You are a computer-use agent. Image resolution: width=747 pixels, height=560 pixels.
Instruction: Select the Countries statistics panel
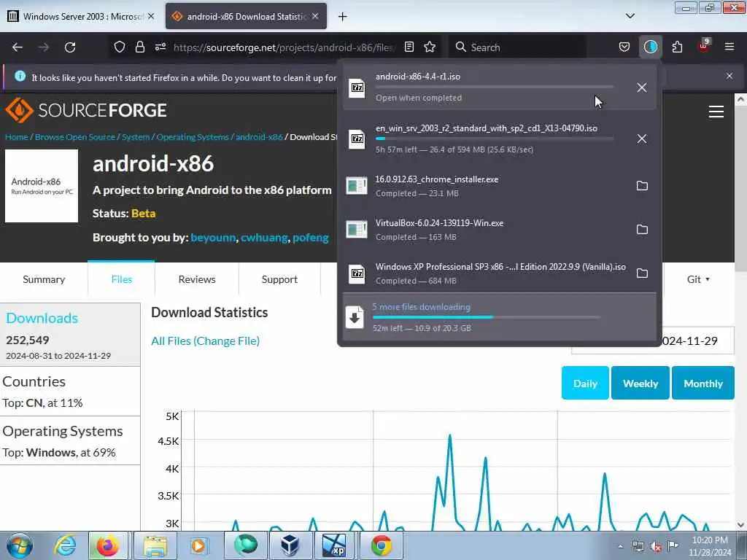pos(70,392)
